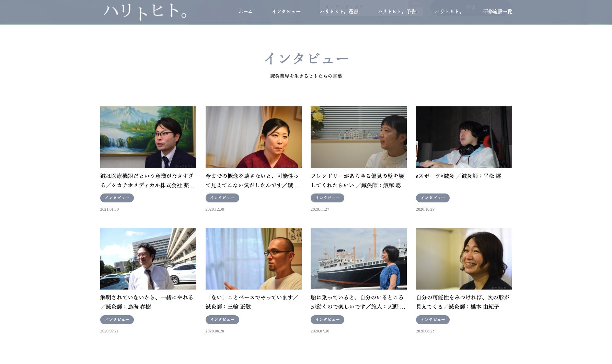Open photo of smiling 橋本 由紀子
The width and height of the screenshot is (612, 364).
[464, 259]
